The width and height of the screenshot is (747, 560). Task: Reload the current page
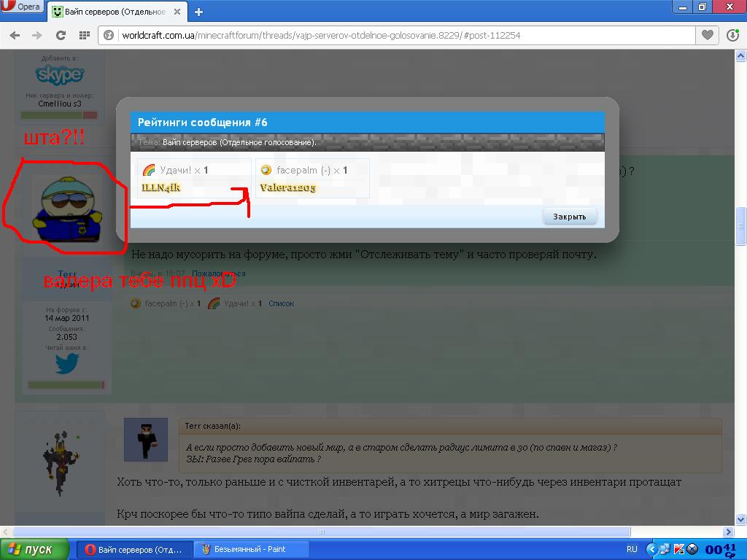[61, 35]
